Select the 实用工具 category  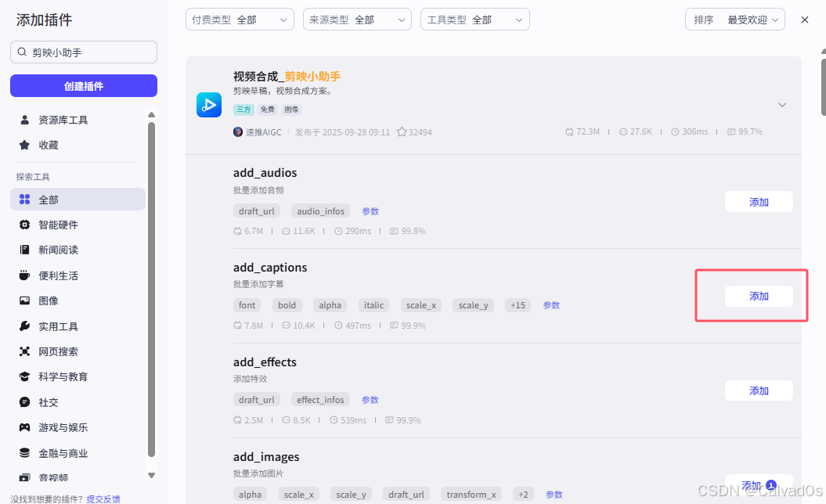pos(78,326)
